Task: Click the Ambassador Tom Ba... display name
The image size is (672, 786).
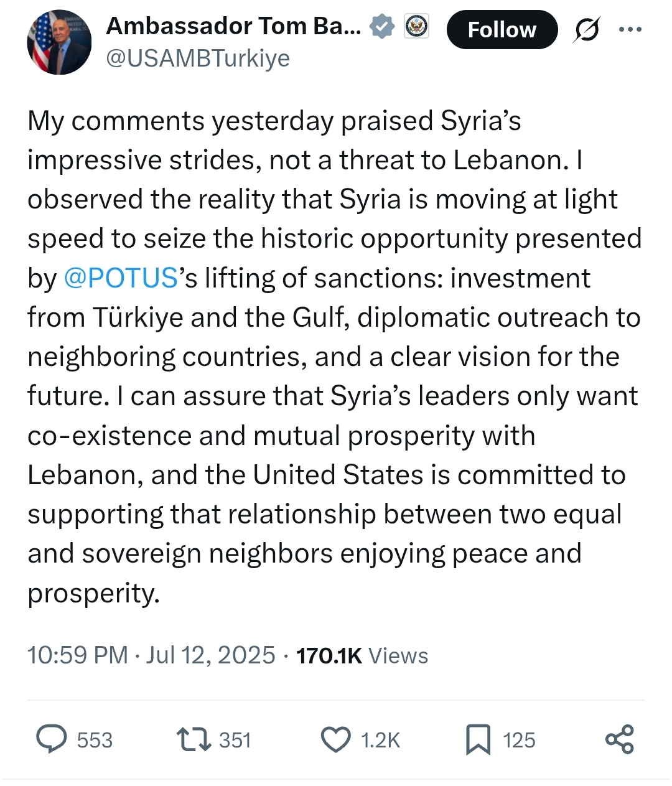Action: click(234, 26)
